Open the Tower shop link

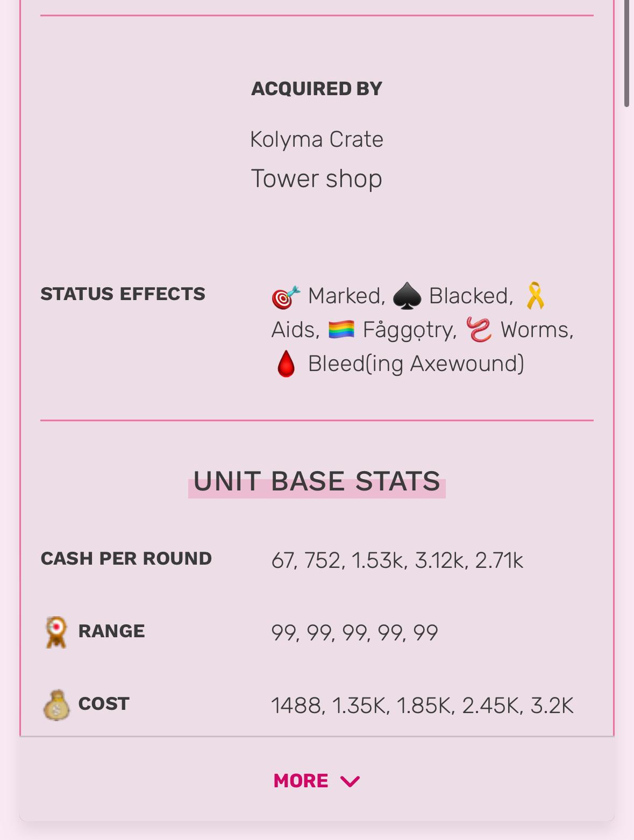click(317, 179)
